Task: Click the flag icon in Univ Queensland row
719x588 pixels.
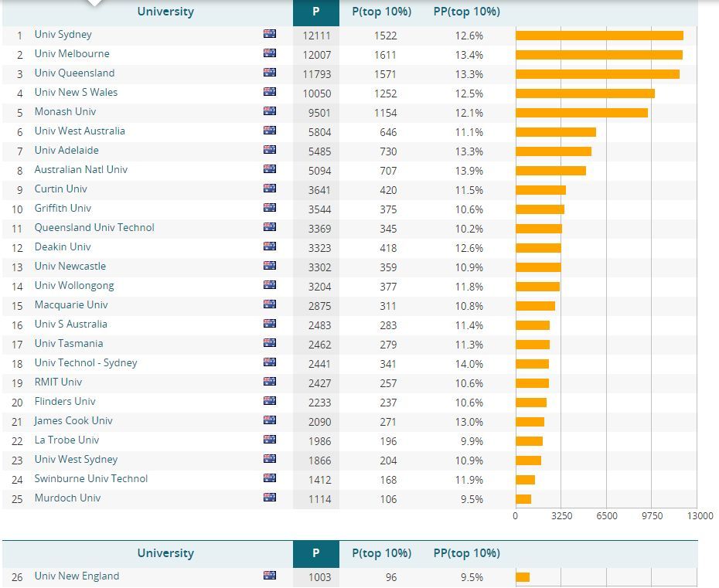Action: (270, 72)
